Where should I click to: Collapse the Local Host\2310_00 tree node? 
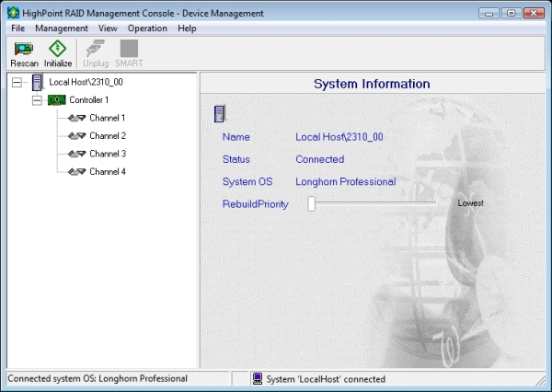point(17,83)
